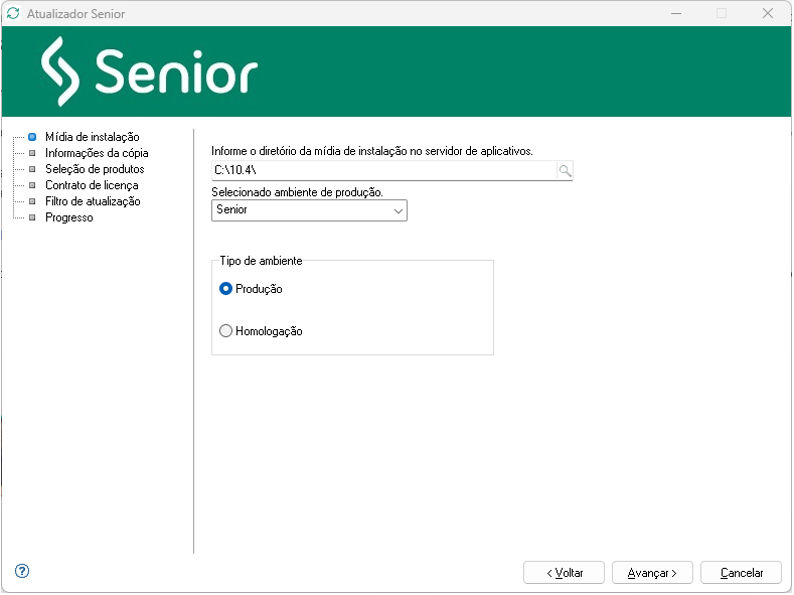The width and height of the screenshot is (794, 595).
Task: Minimize the Atualizador Senior window
Action: 676,14
